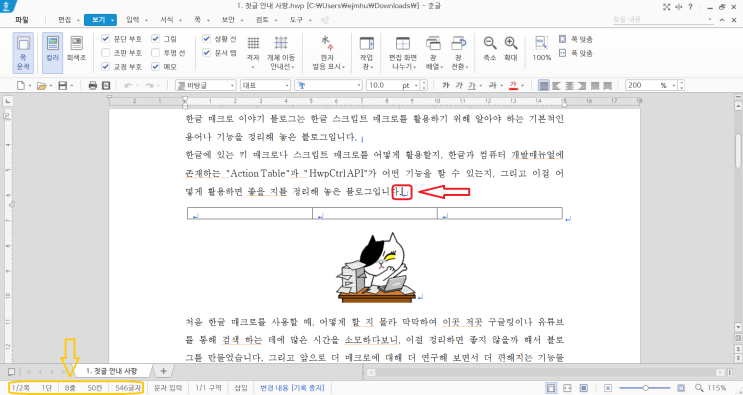Uncheck the 그림 checkbox

pos(155,39)
